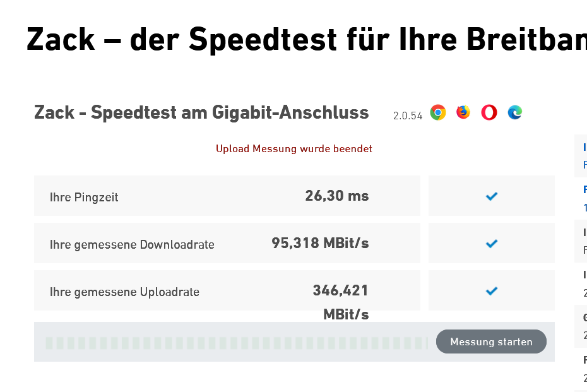Click the 346,421 MBit/s upload value
587x392 pixels.
click(x=341, y=291)
